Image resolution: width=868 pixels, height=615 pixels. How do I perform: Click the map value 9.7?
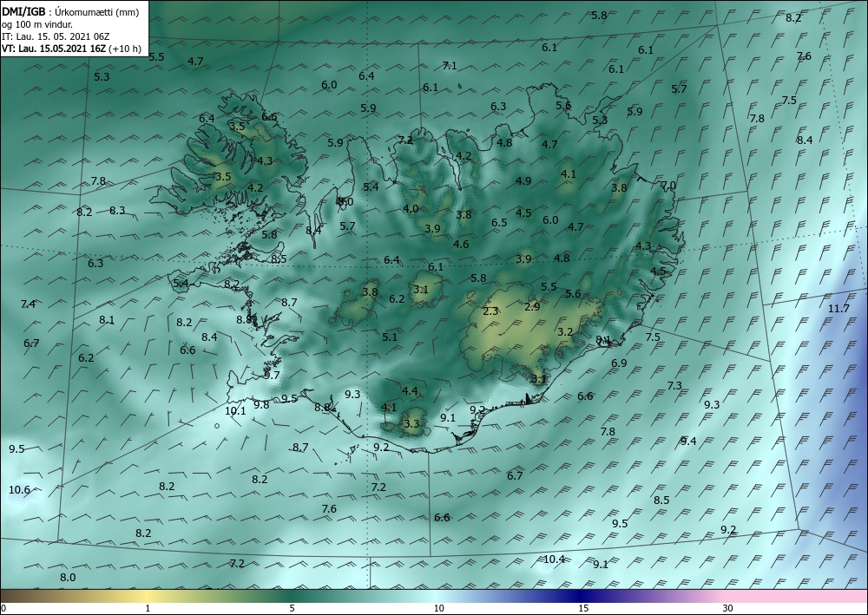coord(272,376)
